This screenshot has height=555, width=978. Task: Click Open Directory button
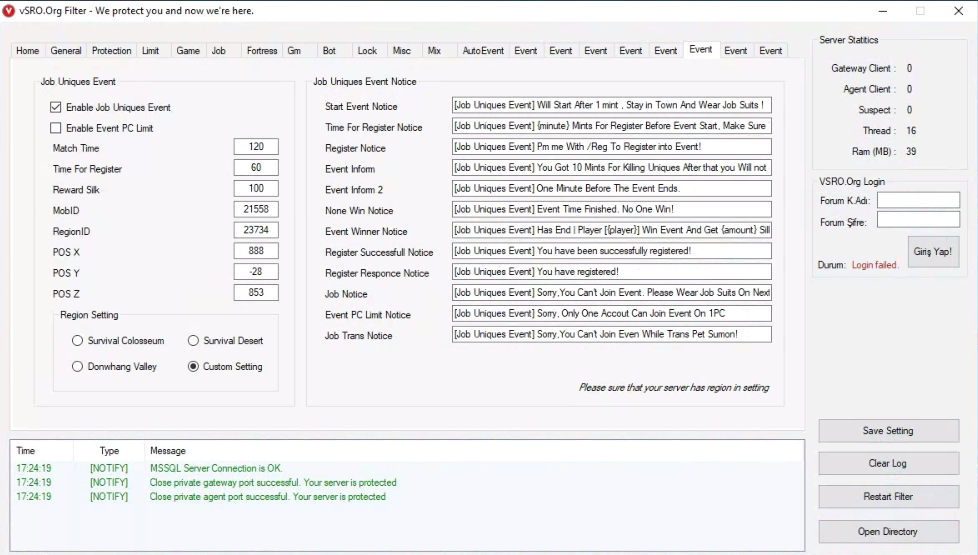tap(889, 531)
